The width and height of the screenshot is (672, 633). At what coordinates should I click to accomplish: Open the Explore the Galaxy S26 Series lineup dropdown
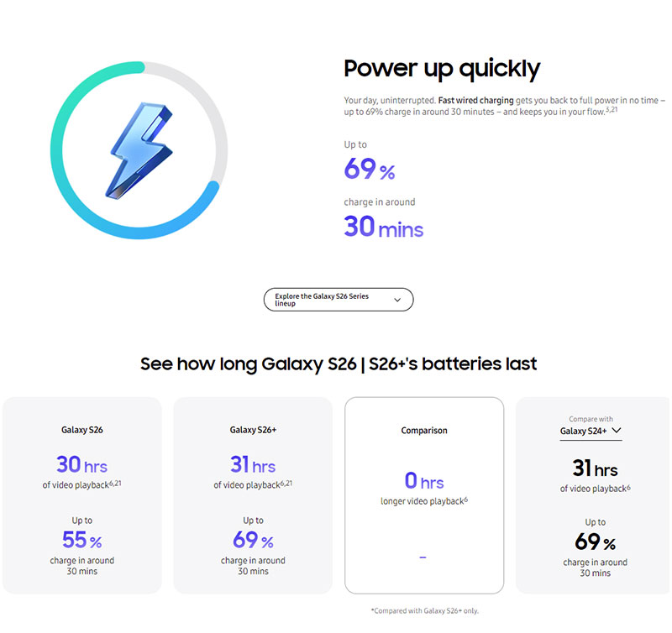pyautogui.click(x=339, y=300)
